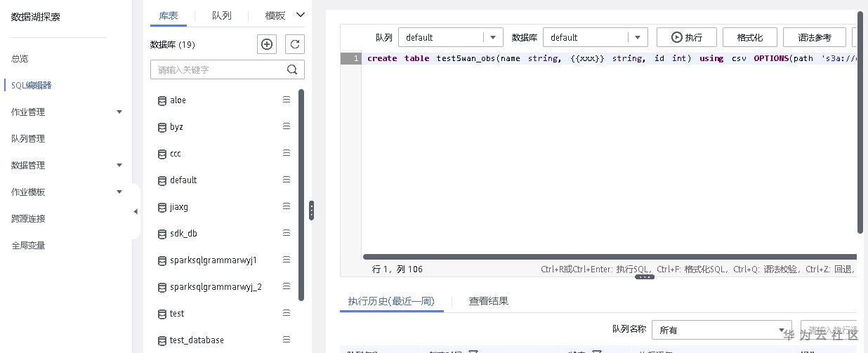Click the search magnifier icon
Screen dimensions: 868x353
[x=292, y=69]
